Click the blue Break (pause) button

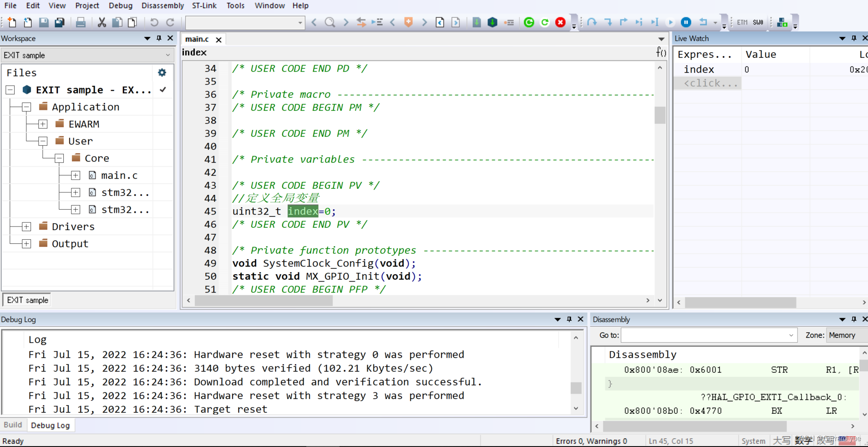click(686, 22)
